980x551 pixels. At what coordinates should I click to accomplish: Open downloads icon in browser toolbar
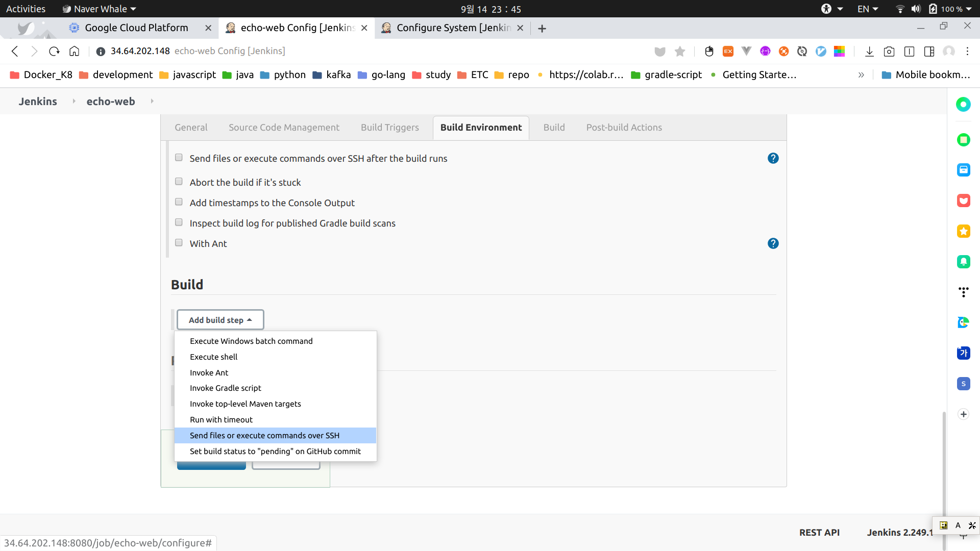click(869, 51)
